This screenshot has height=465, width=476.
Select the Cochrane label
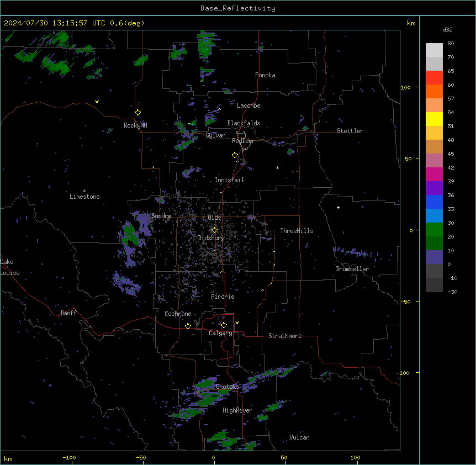click(178, 314)
